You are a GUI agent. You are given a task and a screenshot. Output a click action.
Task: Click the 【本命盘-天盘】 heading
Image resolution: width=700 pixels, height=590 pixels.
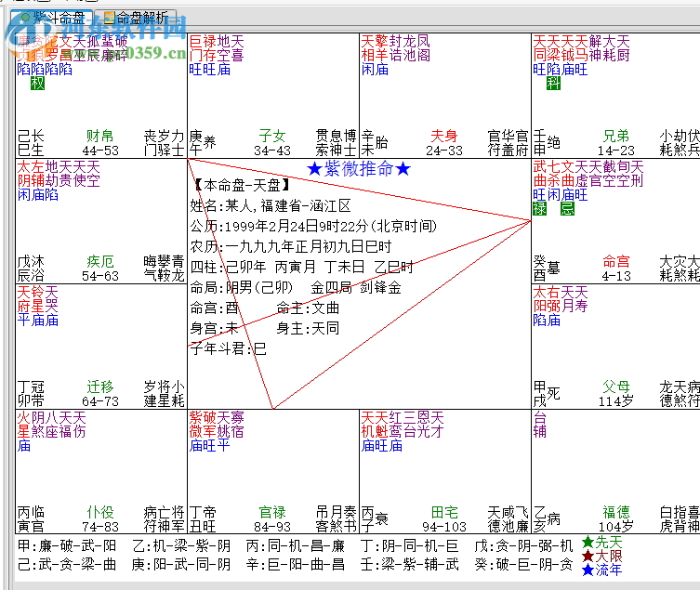242,185
